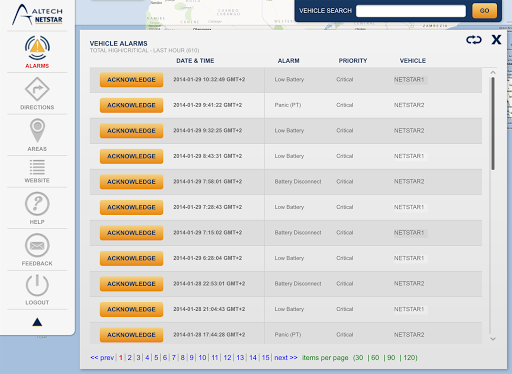The image size is (512, 374).
Task: Click the 2014-01-29 8:43:31 timestamp
Action: click(208, 156)
